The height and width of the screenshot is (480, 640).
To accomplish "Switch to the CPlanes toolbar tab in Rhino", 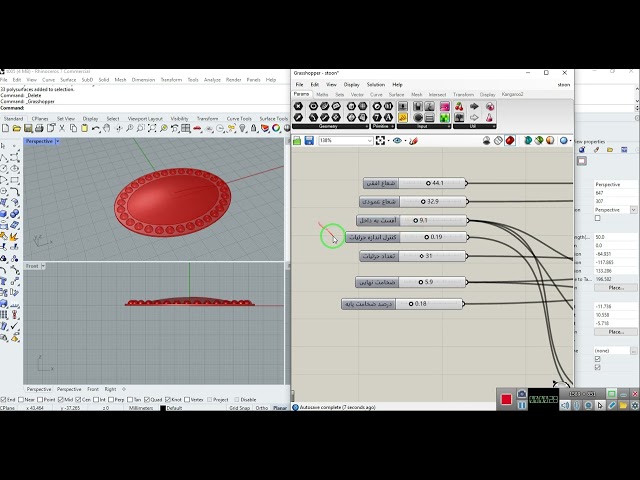I will click(x=40, y=119).
